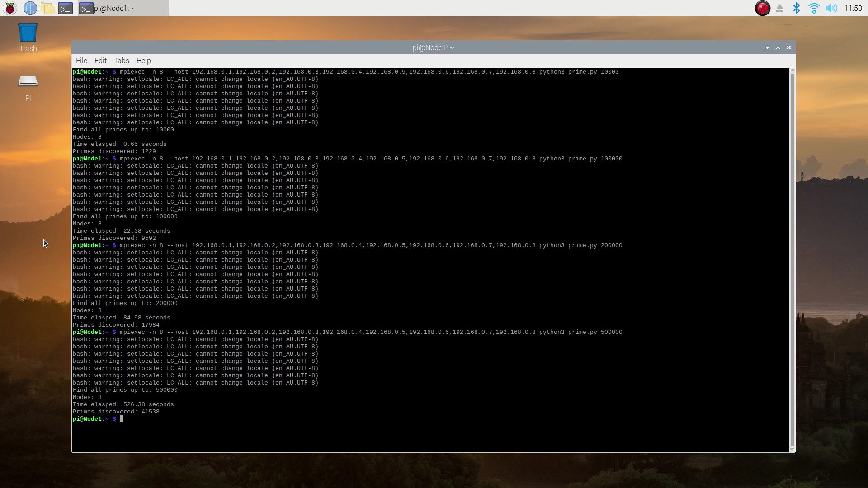Open the Raspberry Pi main menu
This screenshot has width=868, height=488.
coord(10,8)
